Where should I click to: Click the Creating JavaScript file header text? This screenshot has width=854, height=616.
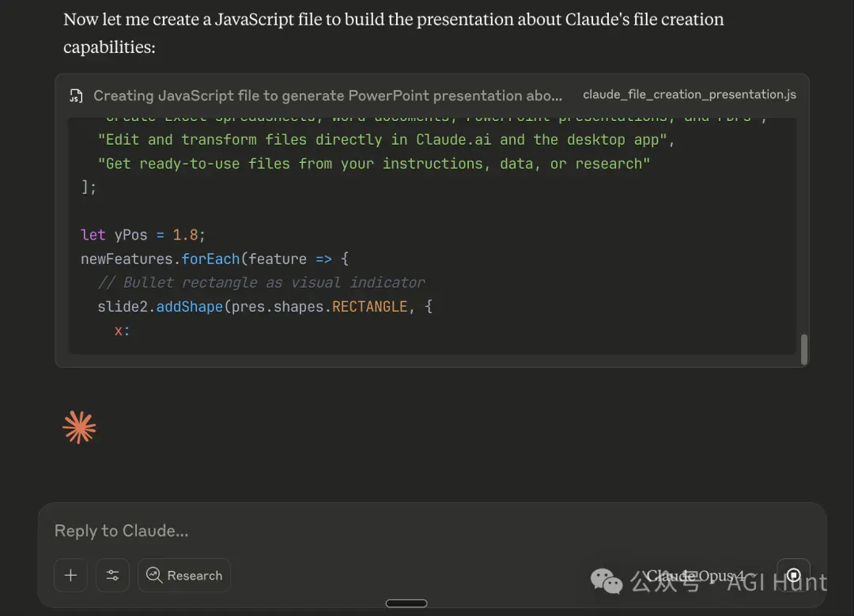tap(327, 96)
